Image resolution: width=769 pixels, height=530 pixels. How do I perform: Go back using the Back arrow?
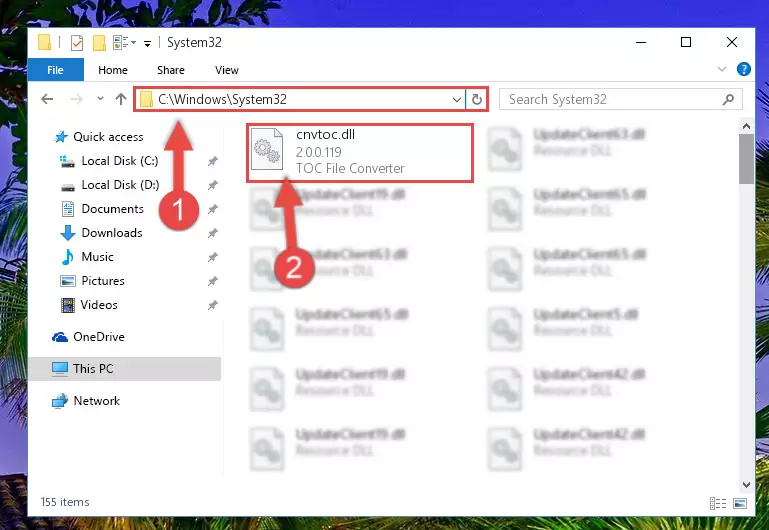[47, 100]
